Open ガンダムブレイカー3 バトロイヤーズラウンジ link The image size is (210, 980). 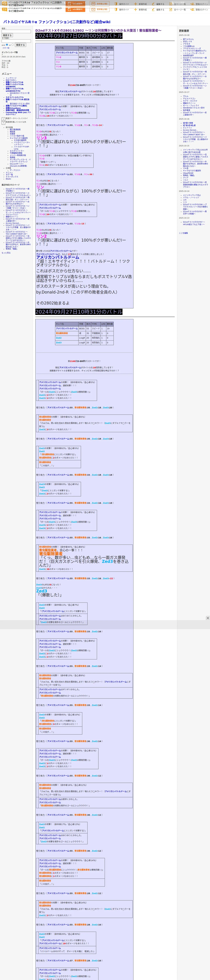(x=20, y=161)
